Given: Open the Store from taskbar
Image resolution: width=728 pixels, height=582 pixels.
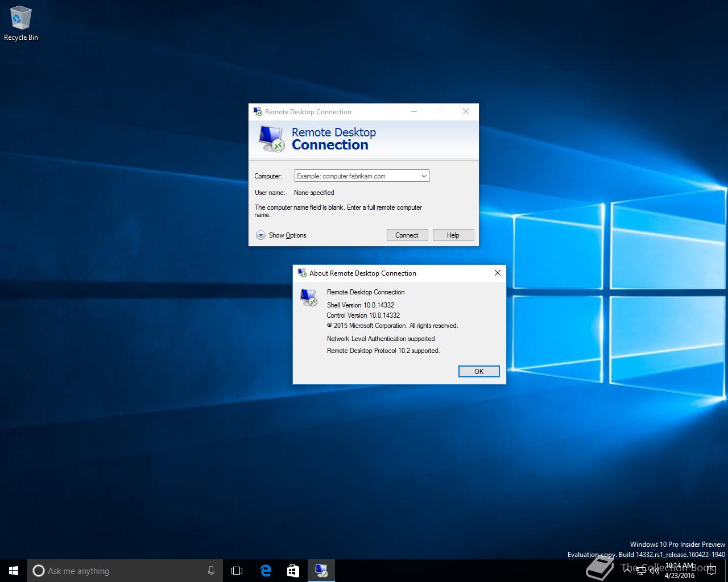Looking at the screenshot, I should [293, 571].
